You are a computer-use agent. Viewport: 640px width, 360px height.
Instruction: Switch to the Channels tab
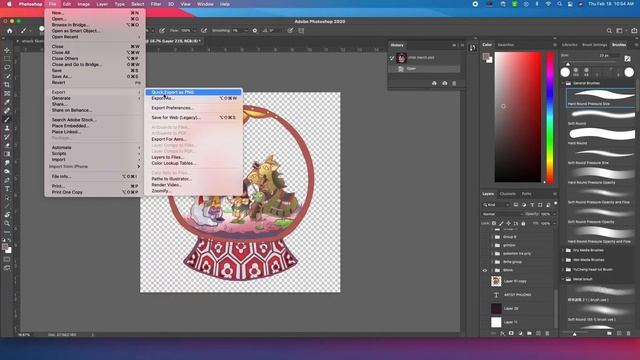[x=507, y=194]
